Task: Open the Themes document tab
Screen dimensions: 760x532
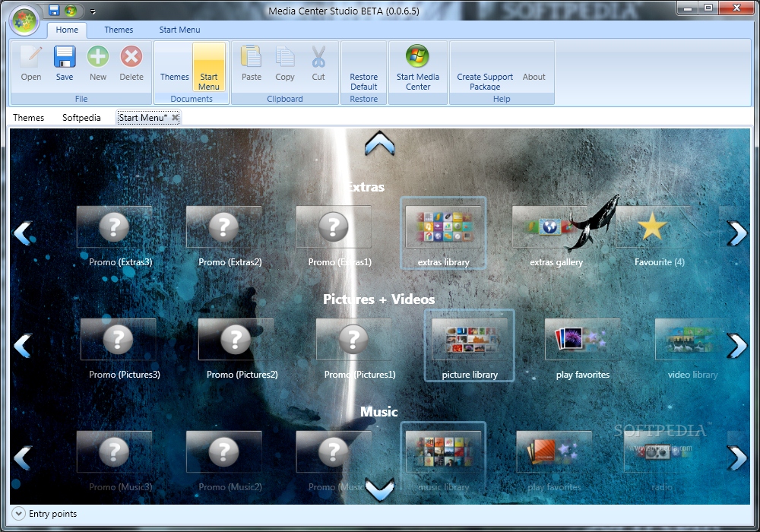Action: pyautogui.click(x=29, y=118)
